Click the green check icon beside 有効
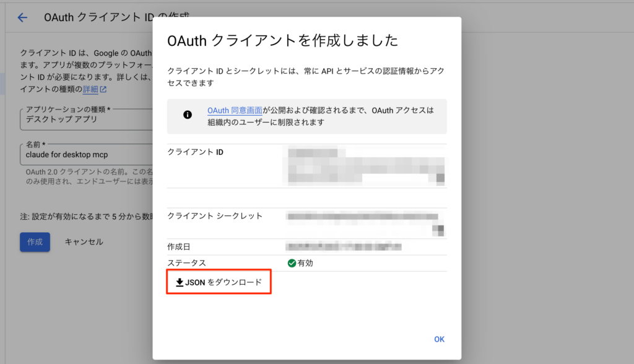The height and width of the screenshot is (364, 634). click(x=292, y=263)
